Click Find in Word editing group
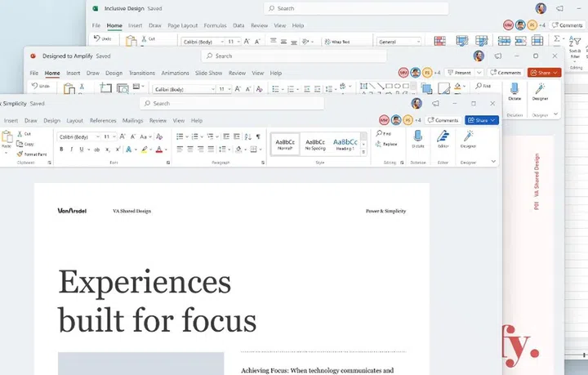 click(x=384, y=133)
